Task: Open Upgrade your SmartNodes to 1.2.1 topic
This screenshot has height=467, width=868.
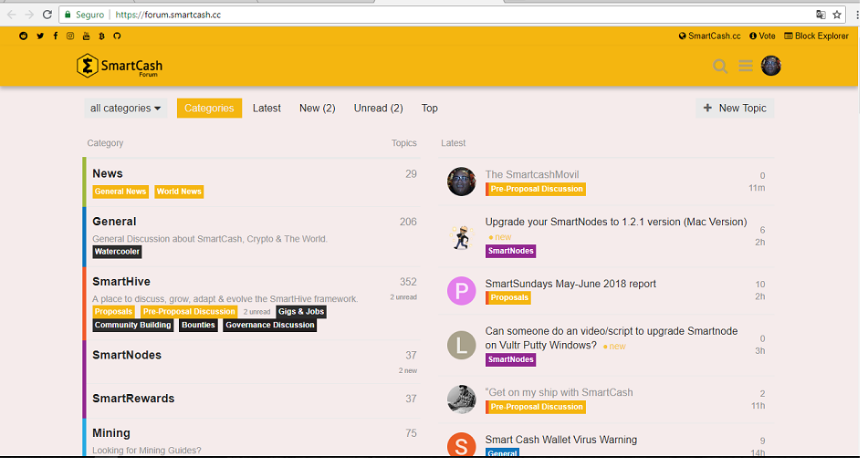Action: [x=616, y=222]
